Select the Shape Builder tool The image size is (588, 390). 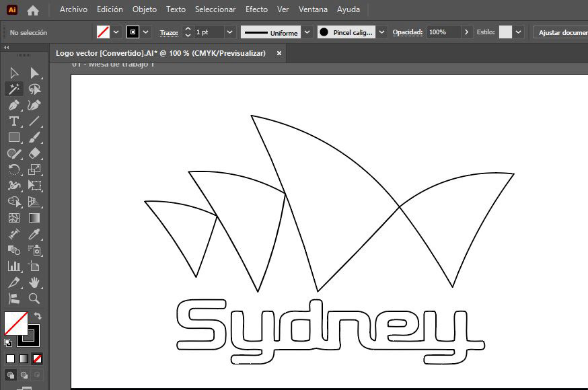14,202
